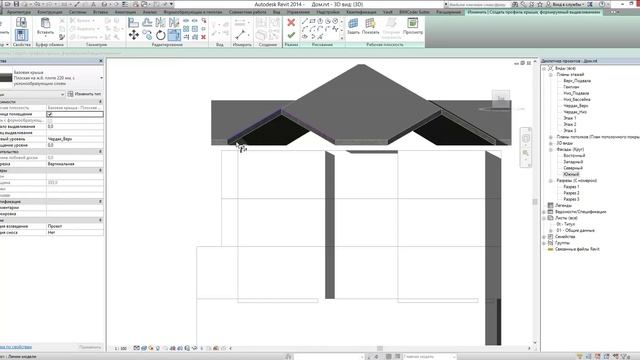The width and height of the screenshot is (640, 360).
Task: Select 01 - Общие данные sheet
Action: (x=576, y=231)
